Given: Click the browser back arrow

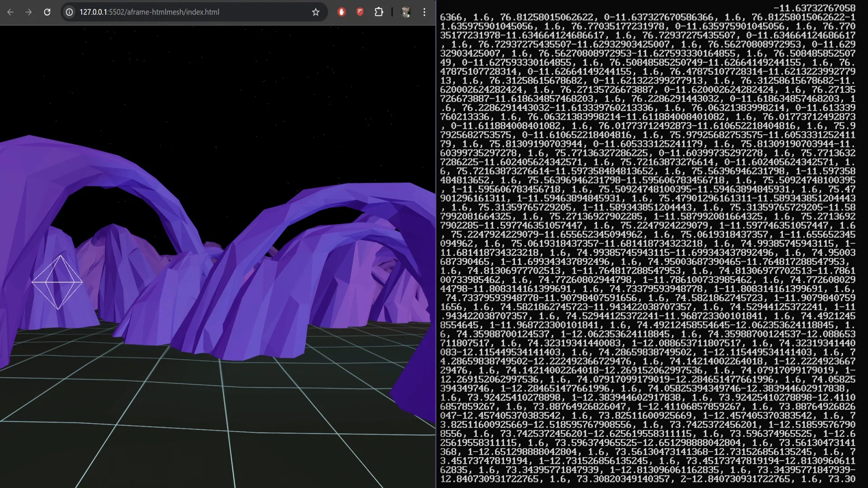Looking at the screenshot, I should 10,12.
